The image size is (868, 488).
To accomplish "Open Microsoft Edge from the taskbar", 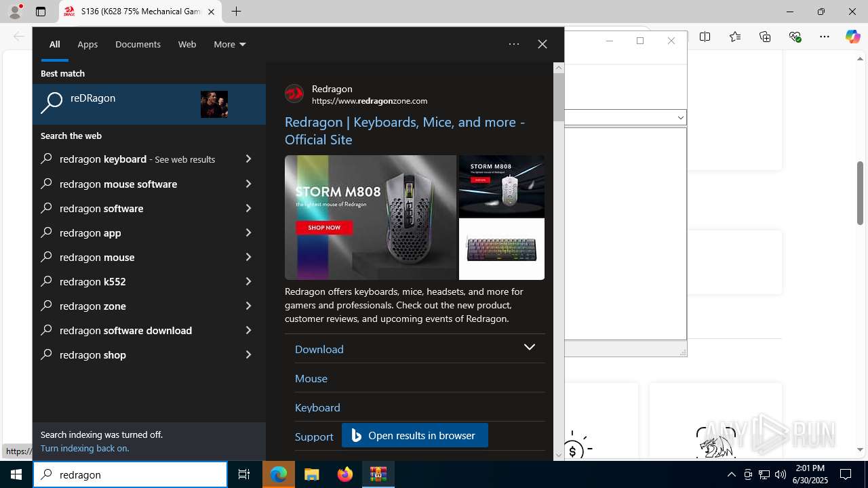I will coord(279,474).
